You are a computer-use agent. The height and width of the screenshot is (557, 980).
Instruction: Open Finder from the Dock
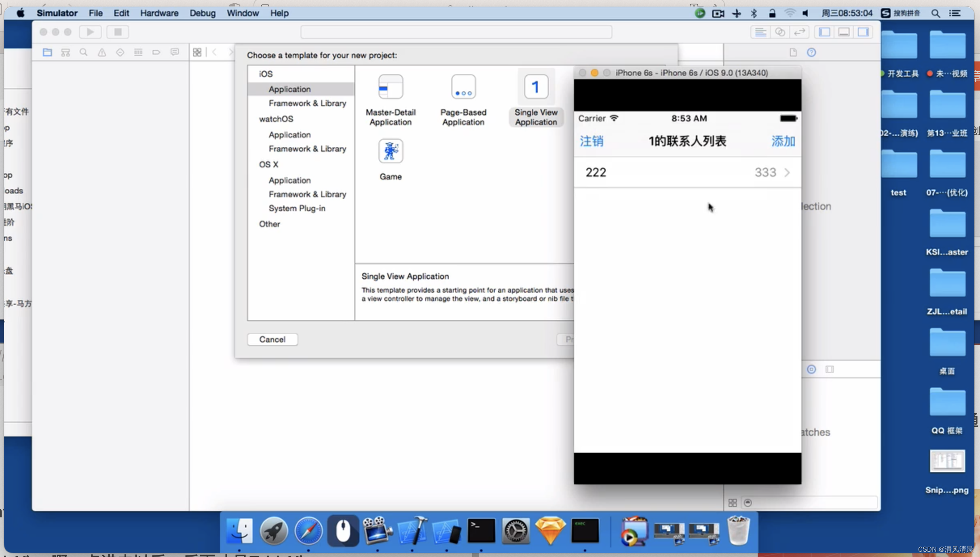coord(240,531)
